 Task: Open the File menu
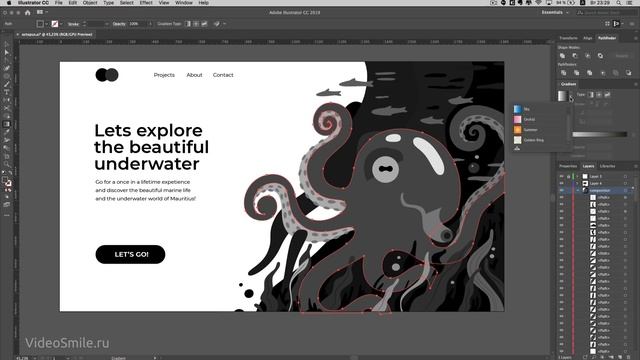(59, 3)
